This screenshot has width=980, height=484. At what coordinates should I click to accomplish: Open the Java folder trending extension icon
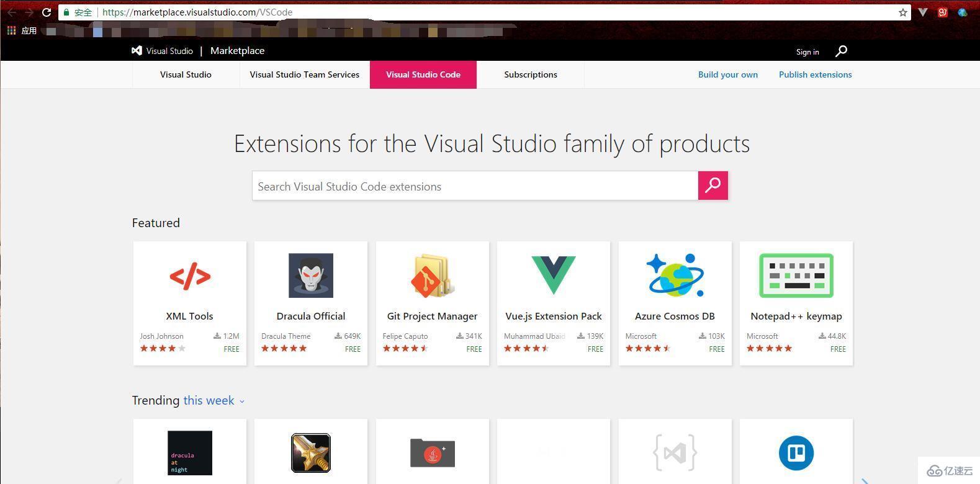pyautogui.click(x=433, y=453)
